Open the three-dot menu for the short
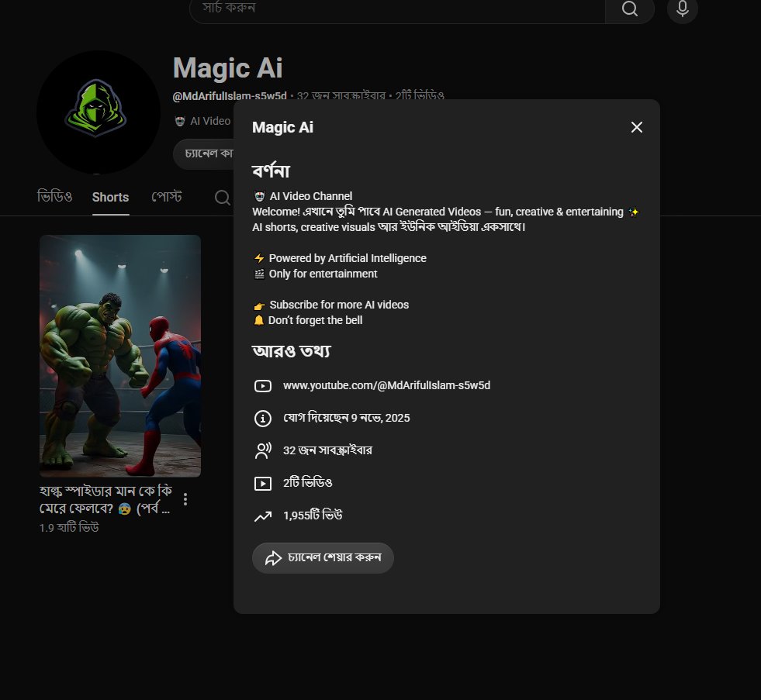Viewport: 761px width, 700px height. tap(185, 499)
